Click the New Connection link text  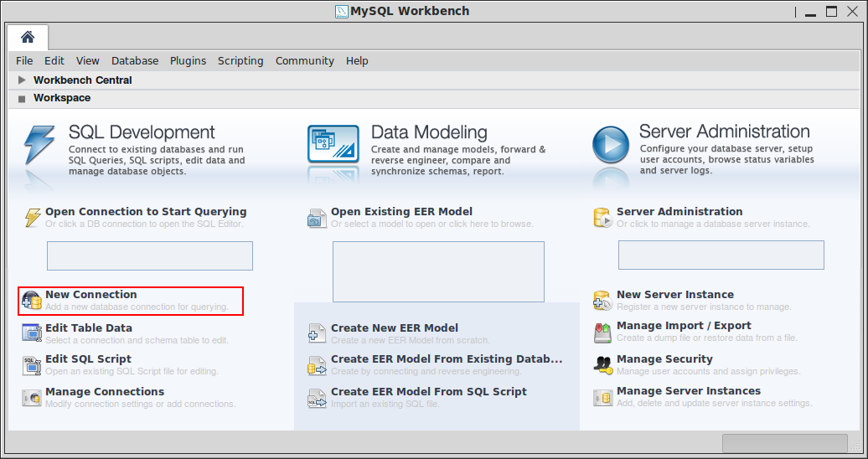pyautogui.click(x=91, y=295)
